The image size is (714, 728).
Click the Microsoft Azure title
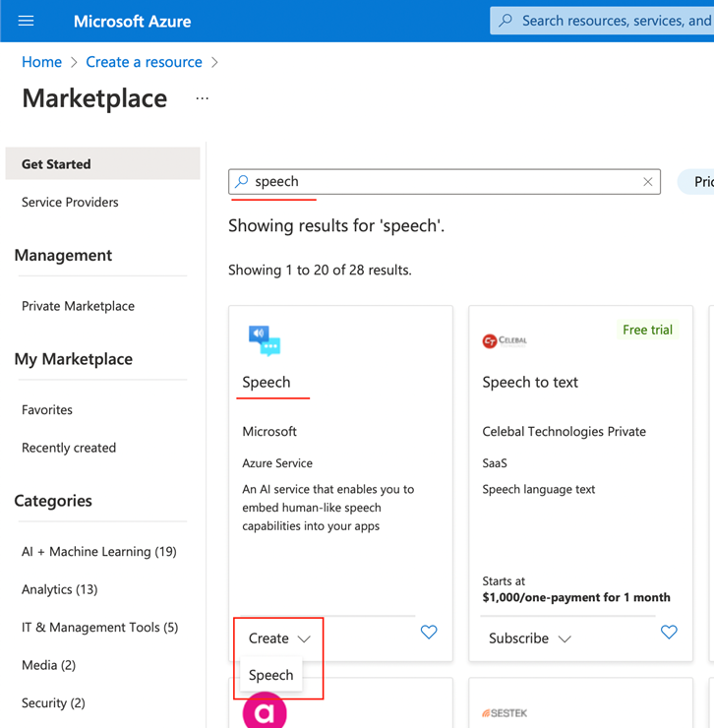point(133,22)
